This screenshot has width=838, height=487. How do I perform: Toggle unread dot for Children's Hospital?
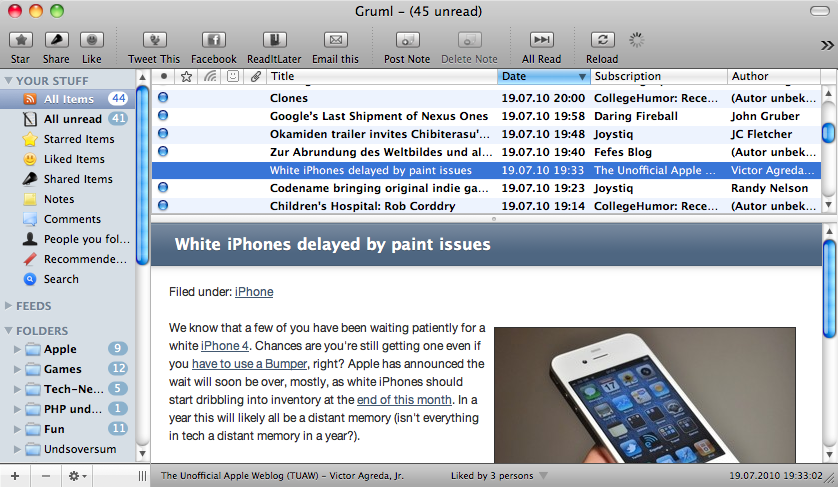163,205
